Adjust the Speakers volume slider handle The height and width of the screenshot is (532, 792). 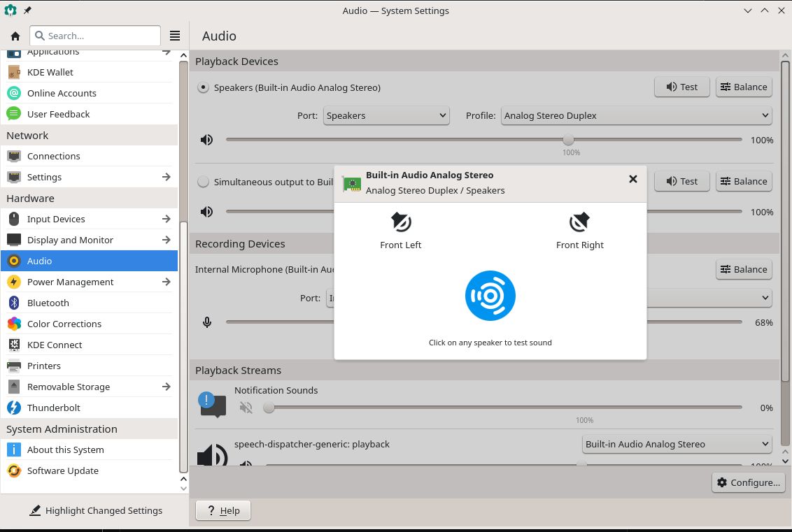pyautogui.click(x=568, y=140)
